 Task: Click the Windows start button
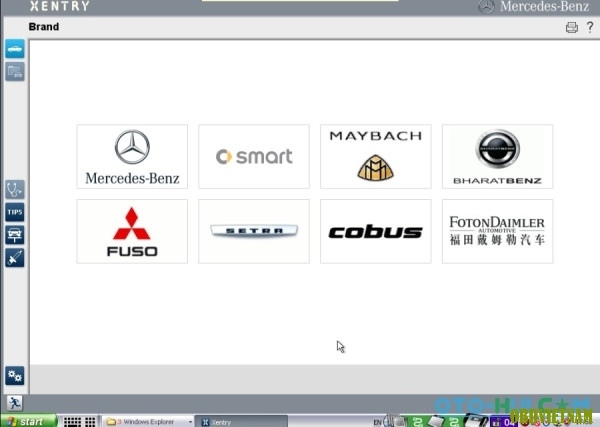click(x=29, y=421)
